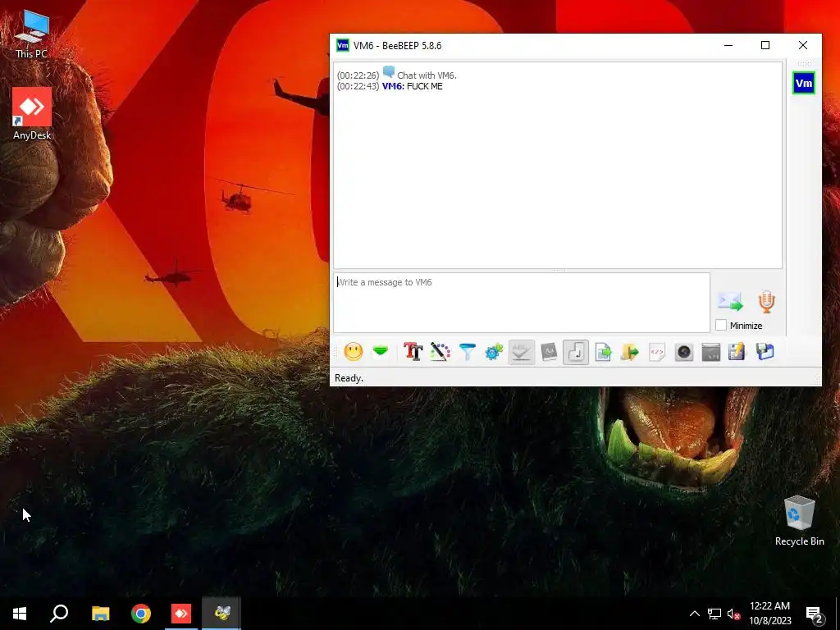Open the emoticons smiley picker

pos(353,352)
